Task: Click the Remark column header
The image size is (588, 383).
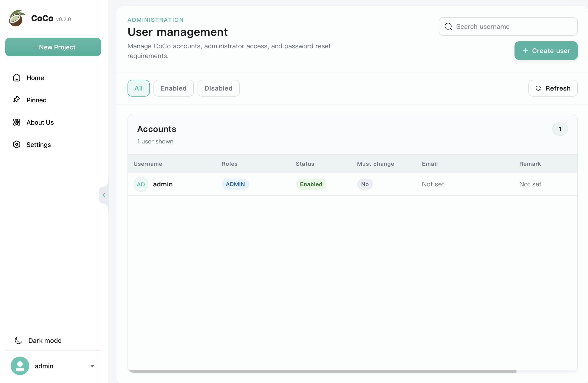Action: click(530, 164)
